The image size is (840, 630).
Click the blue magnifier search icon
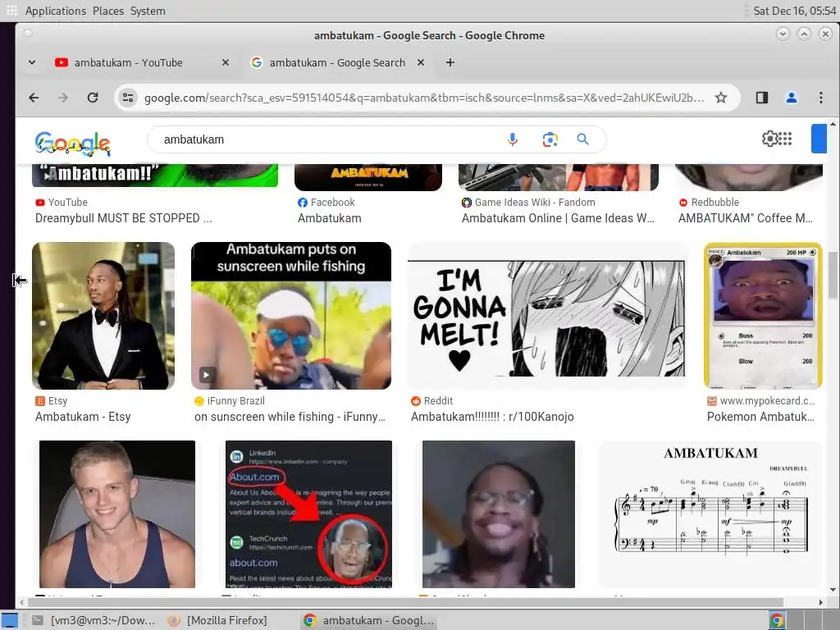coord(583,139)
